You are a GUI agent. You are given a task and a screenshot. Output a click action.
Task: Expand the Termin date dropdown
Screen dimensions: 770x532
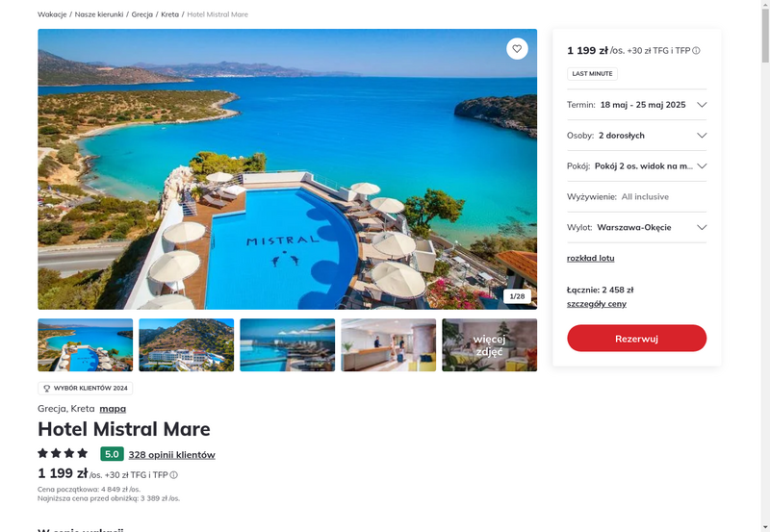pos(637,105)
